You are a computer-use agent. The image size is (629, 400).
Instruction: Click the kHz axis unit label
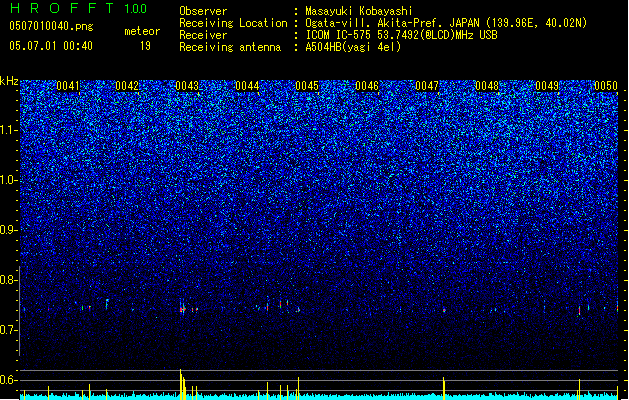[9, 81]
